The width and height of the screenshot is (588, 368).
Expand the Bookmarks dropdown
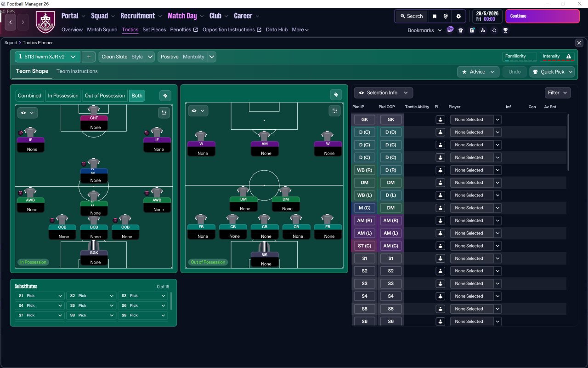coord(424,30)
